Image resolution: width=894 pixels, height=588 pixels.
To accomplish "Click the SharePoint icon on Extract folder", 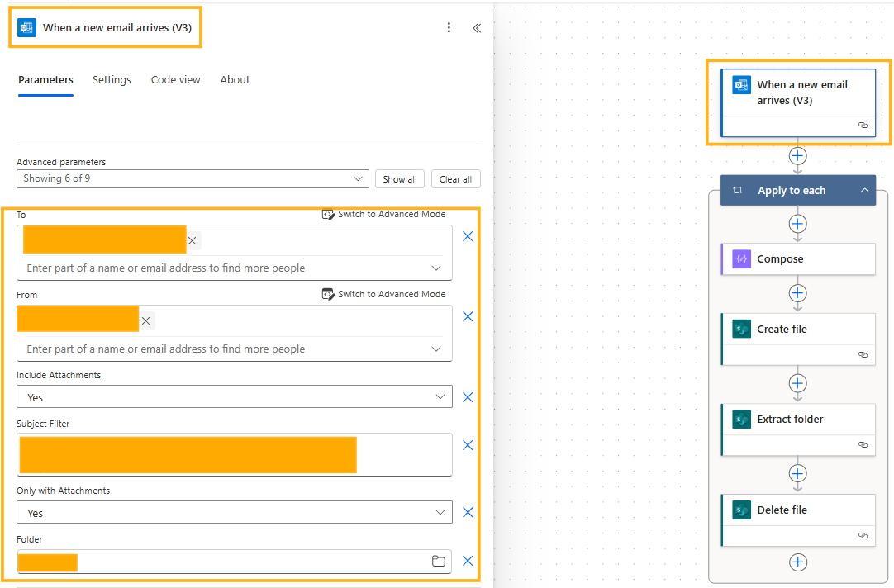I will click(x=741, y=420).
